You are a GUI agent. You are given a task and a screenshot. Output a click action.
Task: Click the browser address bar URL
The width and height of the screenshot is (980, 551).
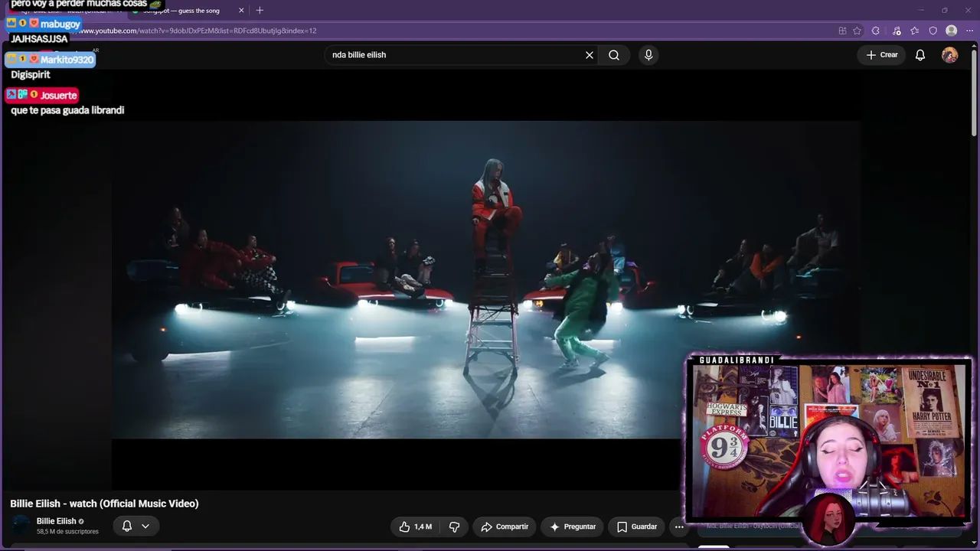click(x=198, y=31)
